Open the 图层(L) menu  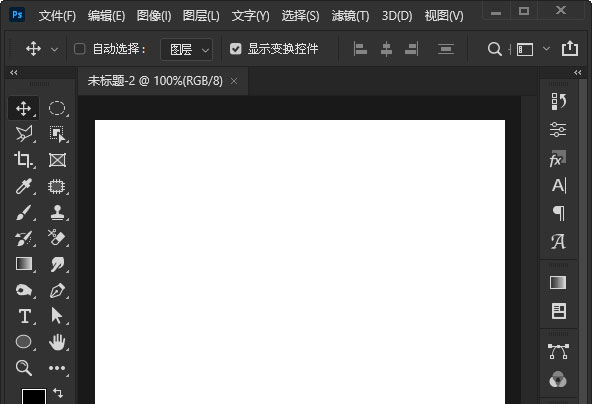click(x=201, y=16)
